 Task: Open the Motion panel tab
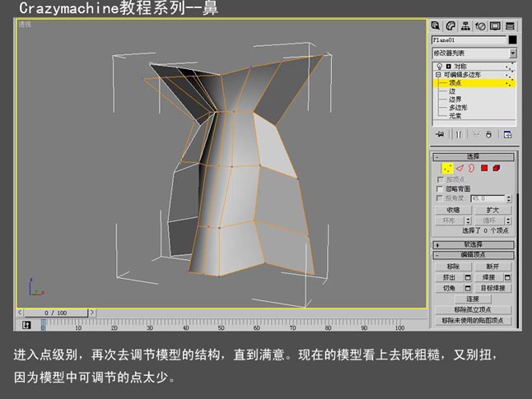[480, 26]
